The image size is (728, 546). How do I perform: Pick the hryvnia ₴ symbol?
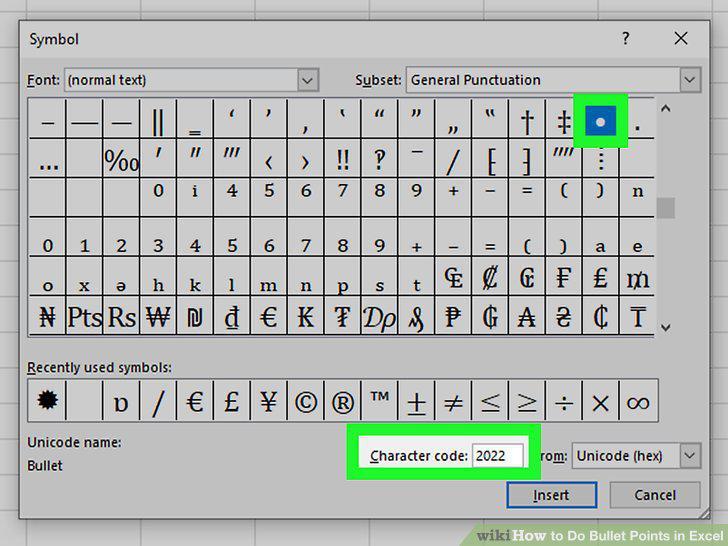tap(564, 316)
